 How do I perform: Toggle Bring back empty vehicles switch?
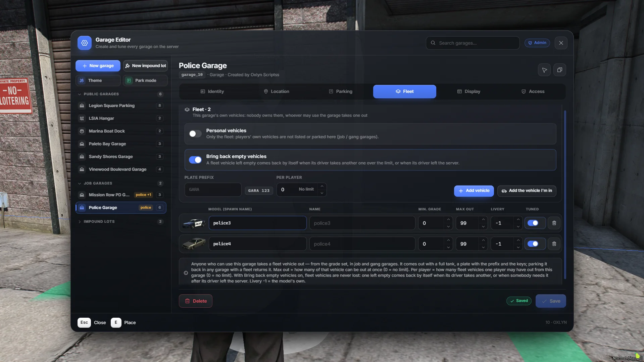(195, 160)
